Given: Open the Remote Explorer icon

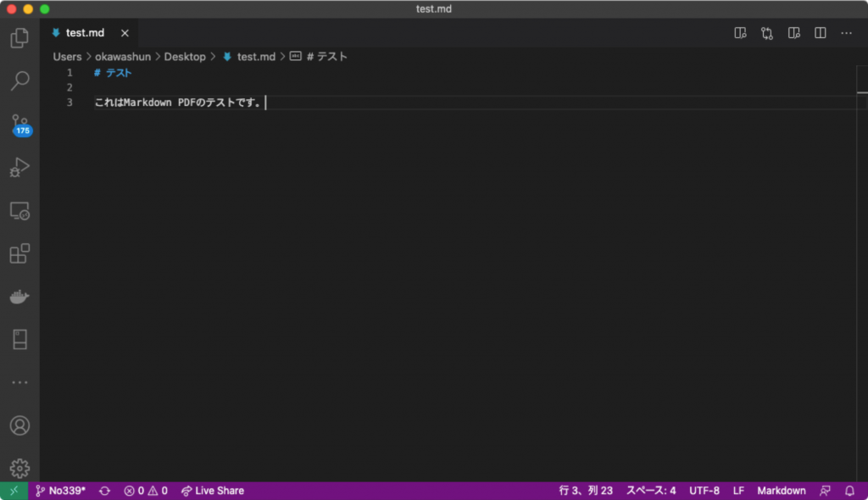Looking at the screenshot, I should point(19,211).
